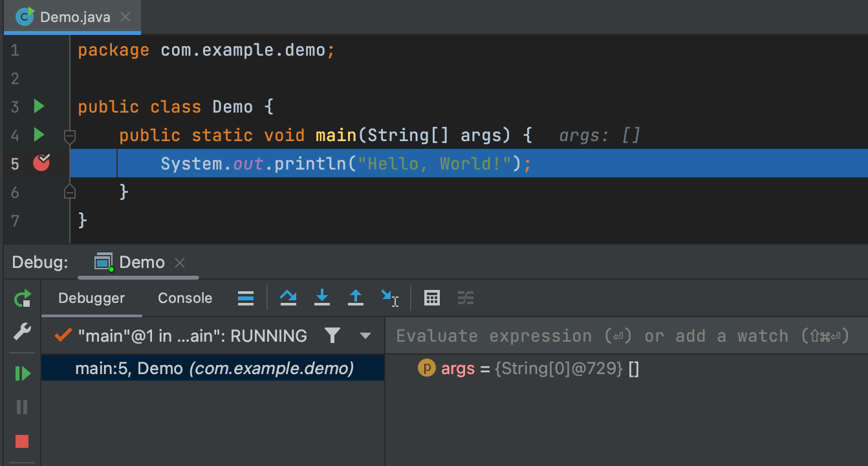This screenshot has height=466, width=868.
Task: Click the Step Out arrow icon
Action: coord(355,298)
